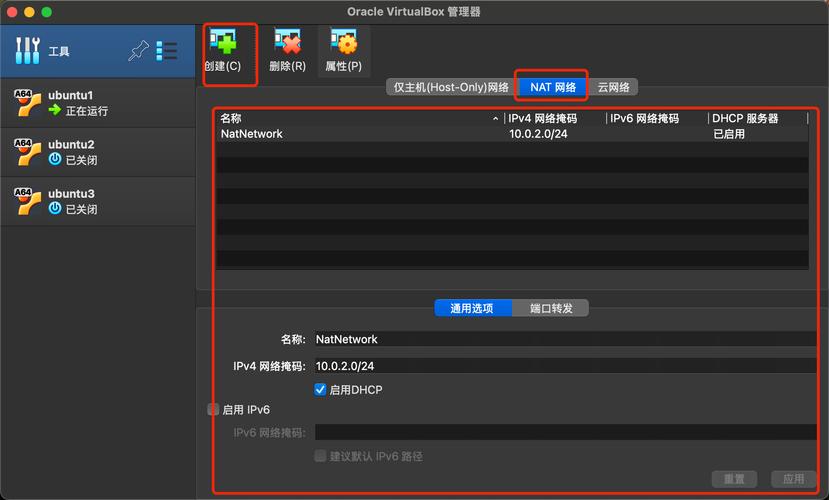The width and height of the screenshot is (829, 500).
Task: Open the tools list menu icon
Action: coord(167,51)
